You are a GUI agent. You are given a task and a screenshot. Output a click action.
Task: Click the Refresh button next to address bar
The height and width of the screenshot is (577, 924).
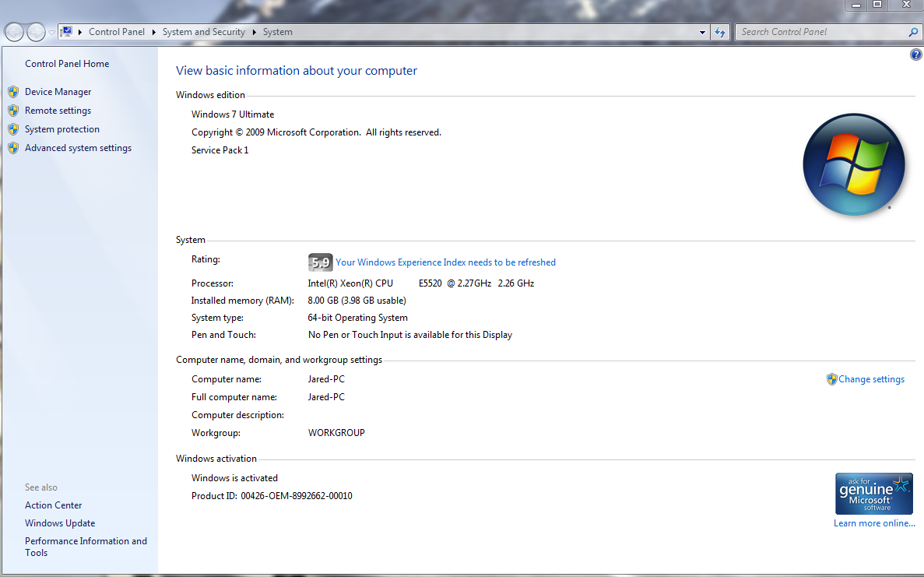tap(720, 33)
